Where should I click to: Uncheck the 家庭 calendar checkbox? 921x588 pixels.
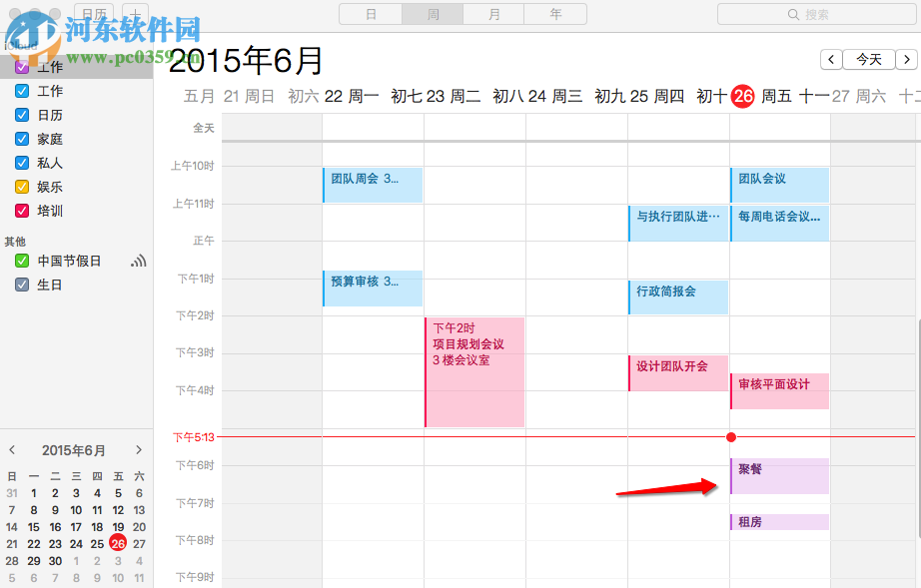(x=22, y=139)
